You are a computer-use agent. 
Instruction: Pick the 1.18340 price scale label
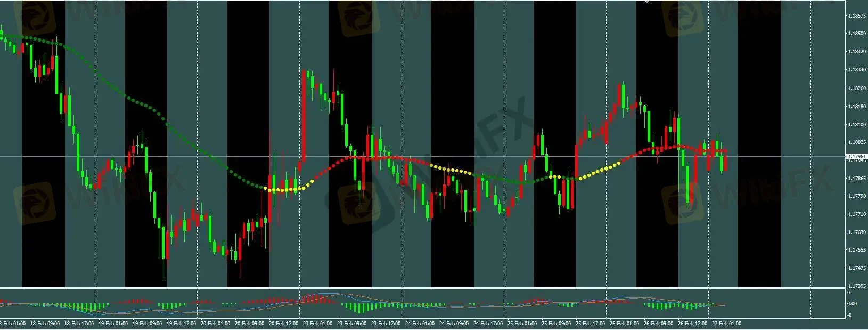[857, 70]
